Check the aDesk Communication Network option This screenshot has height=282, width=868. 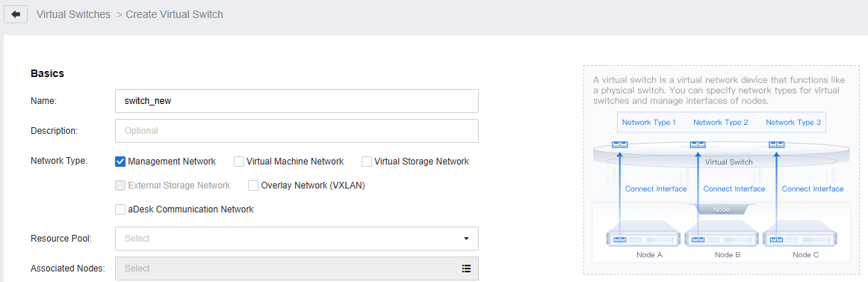point(120,209)
